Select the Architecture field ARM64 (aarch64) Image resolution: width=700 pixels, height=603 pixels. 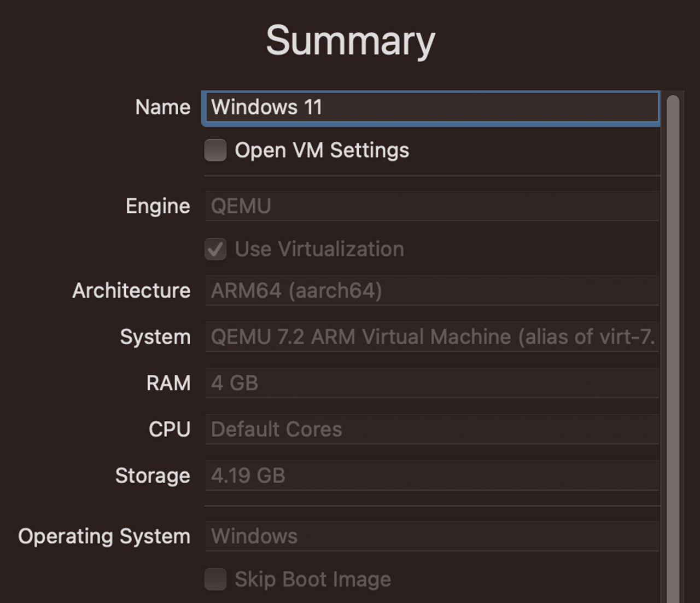[x=432, y=291]
